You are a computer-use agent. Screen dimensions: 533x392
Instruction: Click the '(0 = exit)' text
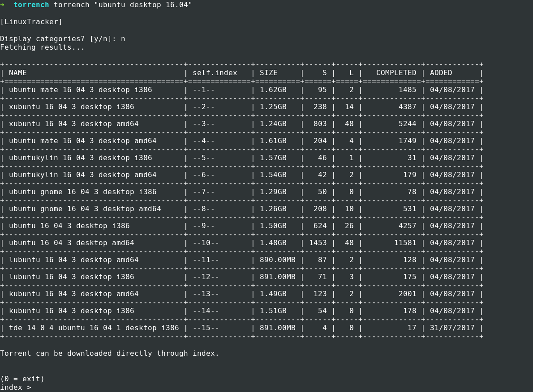22,379
